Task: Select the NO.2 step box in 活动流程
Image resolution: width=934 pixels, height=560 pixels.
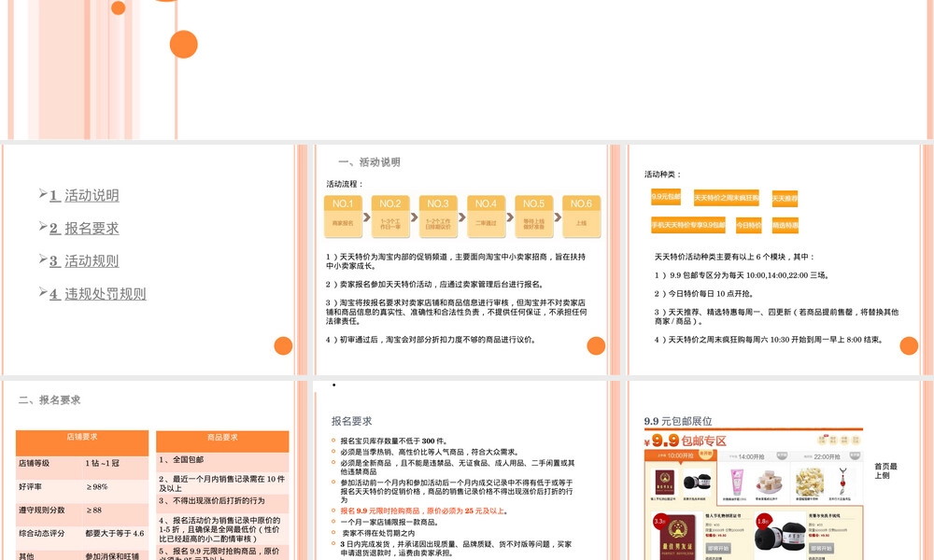Action: pyautogui.click(x=390, y=217)
